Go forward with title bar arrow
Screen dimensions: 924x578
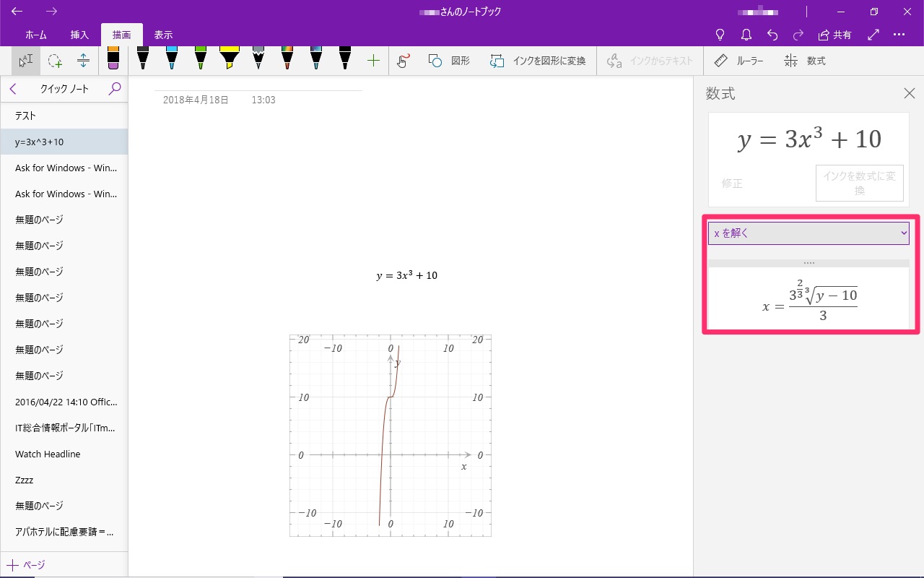(51, 12)
